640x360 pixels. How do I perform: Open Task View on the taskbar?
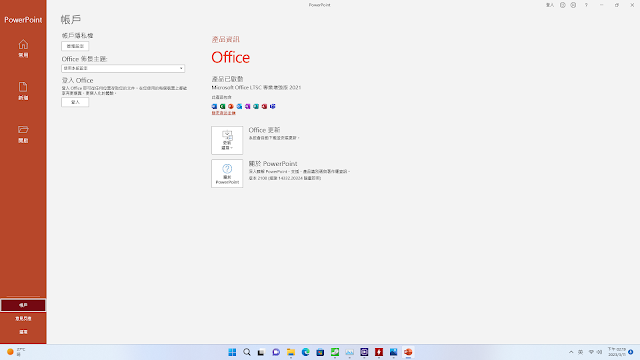point(261,352)
